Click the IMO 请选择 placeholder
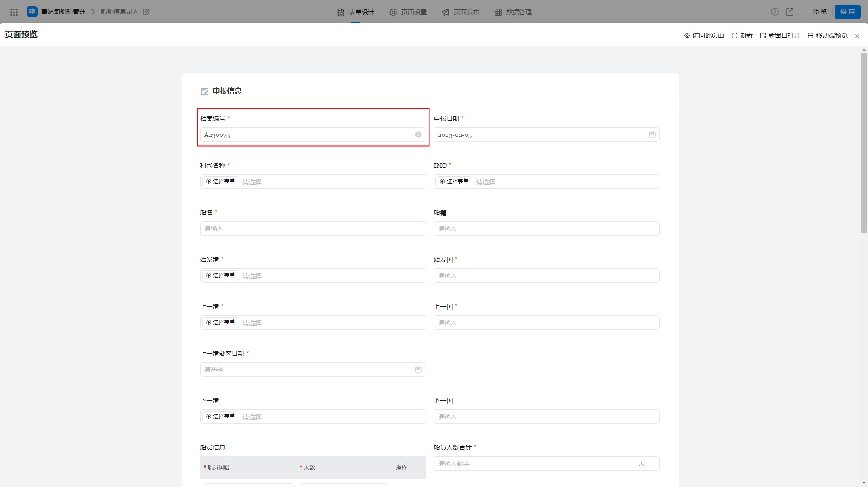868x488 pixels. pos(486,182)
